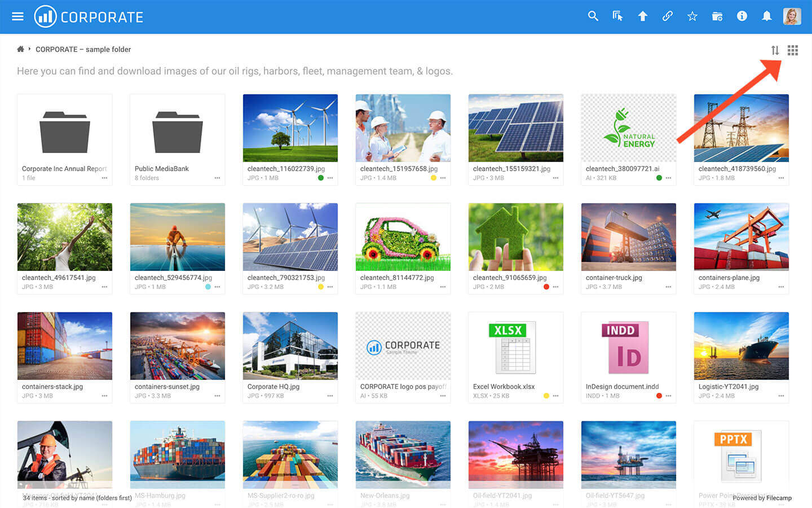The width and height of the screenshot is (812, 508).
Task: Click green label dot on cleantech_116022739.jpg
Action: tap(321, 178)
